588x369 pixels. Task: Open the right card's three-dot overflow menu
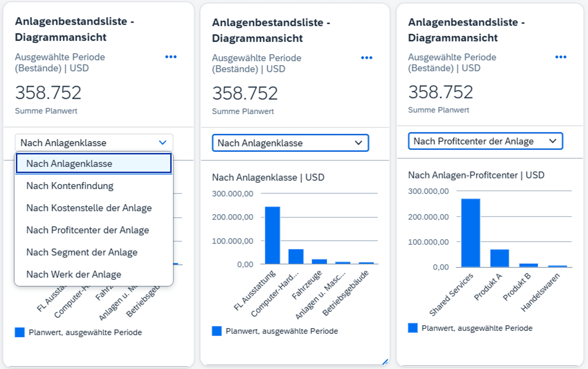561,57
